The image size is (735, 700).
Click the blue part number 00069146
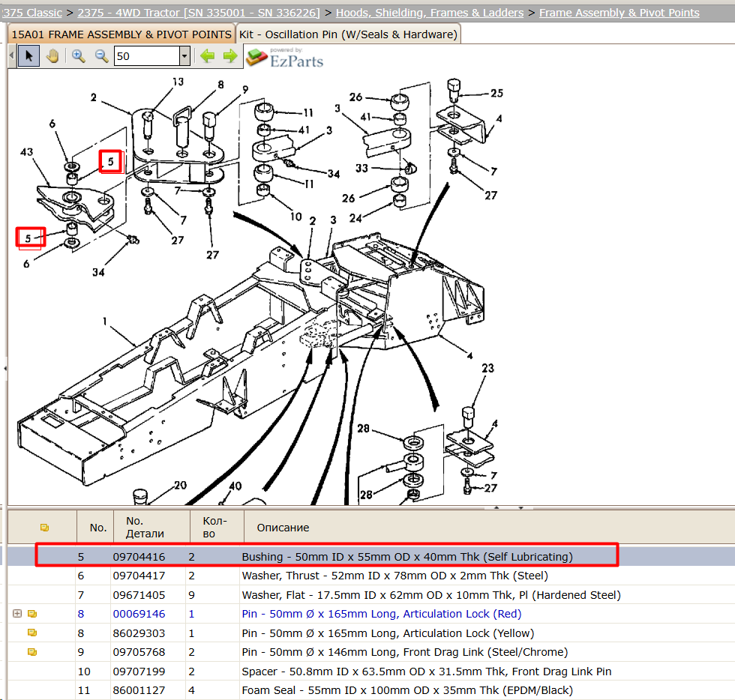tap(139, 614)
